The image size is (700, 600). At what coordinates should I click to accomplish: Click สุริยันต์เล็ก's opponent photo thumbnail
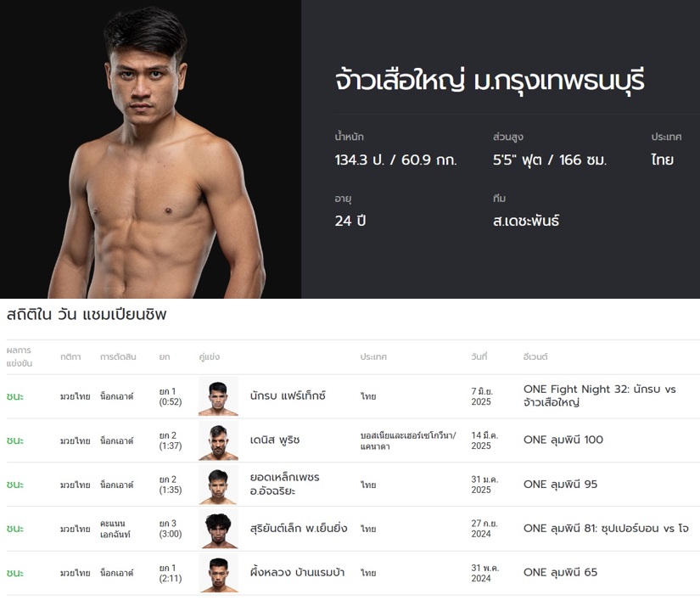pos(218,529)
